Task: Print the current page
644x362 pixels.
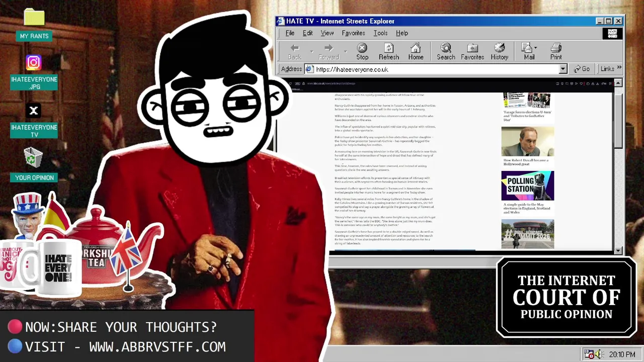Action: click(x=556, y=52)
